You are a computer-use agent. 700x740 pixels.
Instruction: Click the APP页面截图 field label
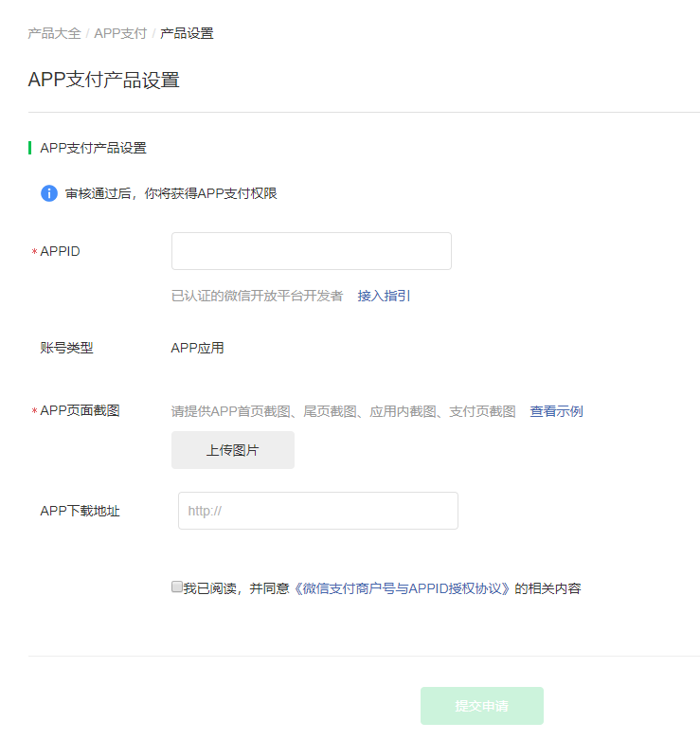pos(80,410)
